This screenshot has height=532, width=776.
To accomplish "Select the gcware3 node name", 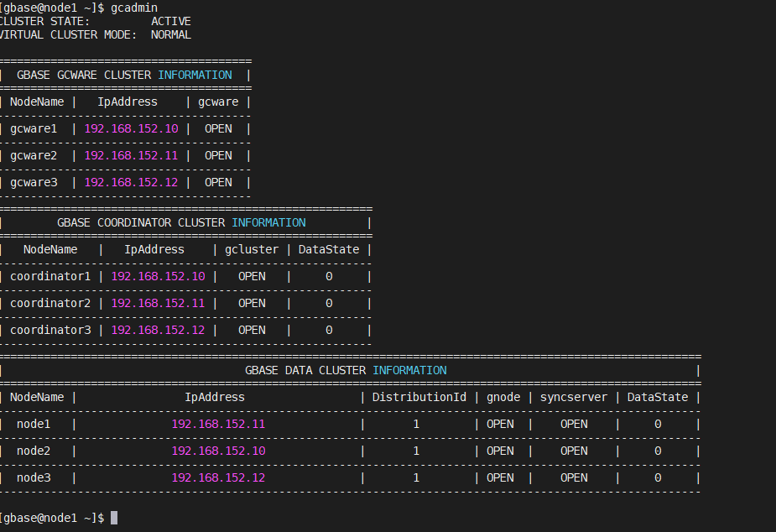I will tap(34, 182).
